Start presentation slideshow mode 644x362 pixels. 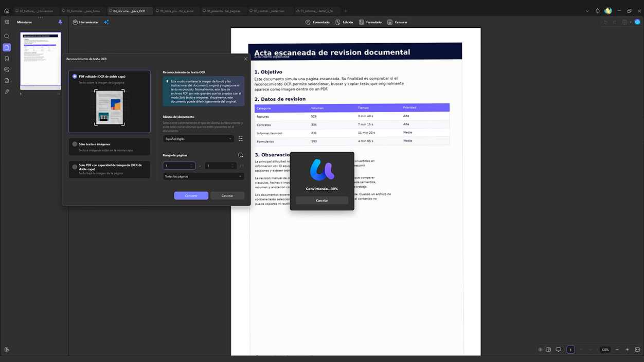[559, 350]
